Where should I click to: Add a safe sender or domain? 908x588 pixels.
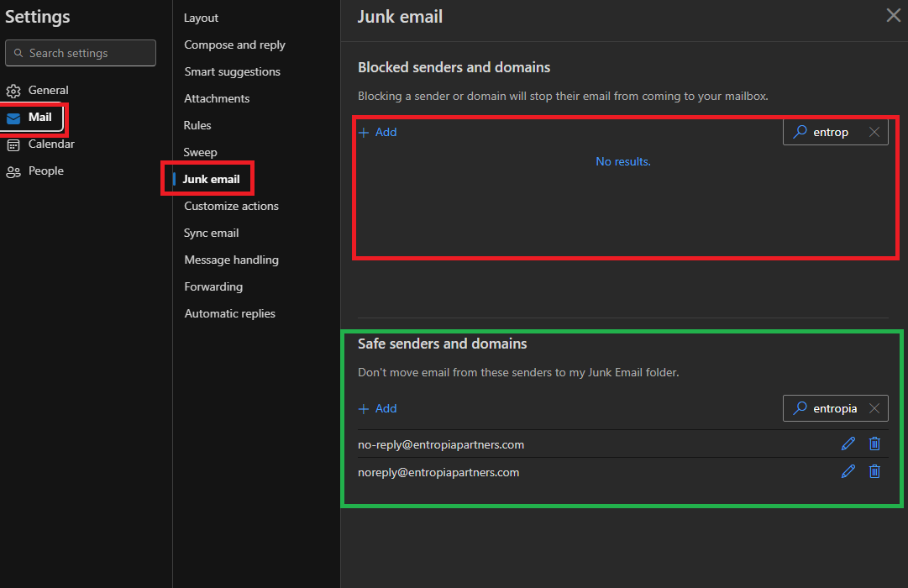click(377, 408)
